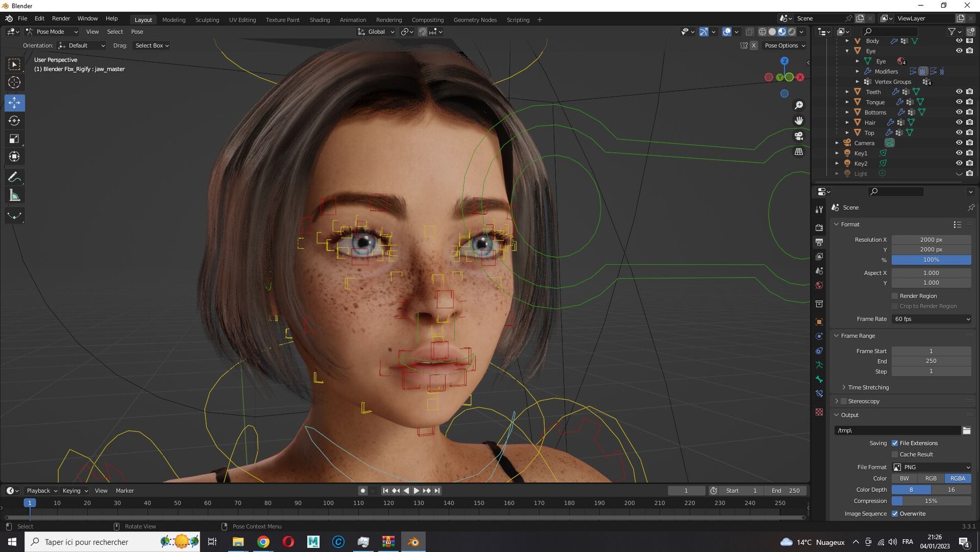The image size is (980, 552).
Task: Jump to the last frame
Action: [x=437, y=491]
